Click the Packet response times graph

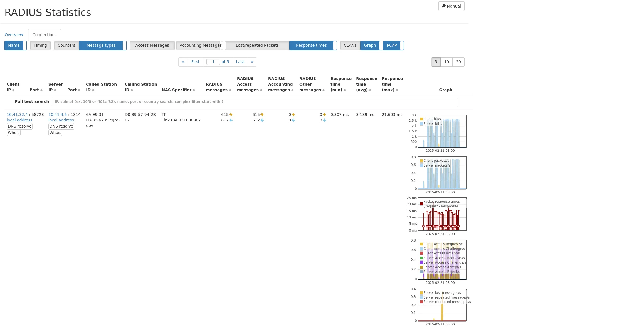442,214
